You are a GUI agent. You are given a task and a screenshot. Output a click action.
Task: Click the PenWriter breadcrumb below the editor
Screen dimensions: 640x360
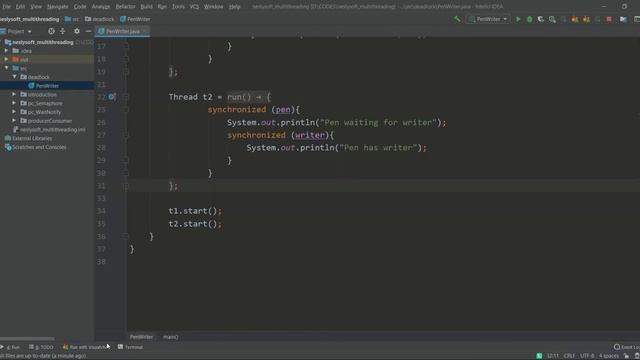coord(141,337)
